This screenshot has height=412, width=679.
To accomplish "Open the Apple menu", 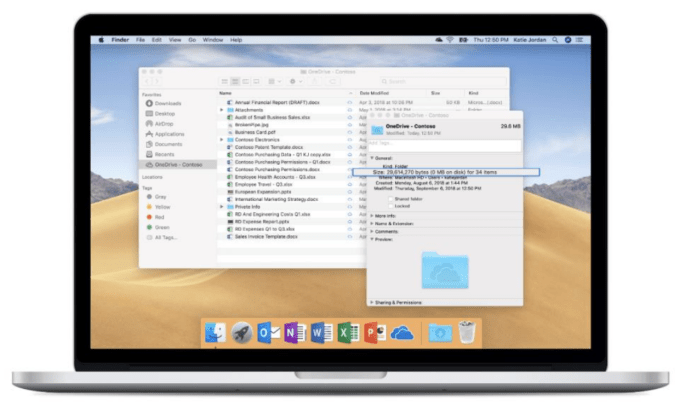I will pyautogui.click(x=101, y=39).
